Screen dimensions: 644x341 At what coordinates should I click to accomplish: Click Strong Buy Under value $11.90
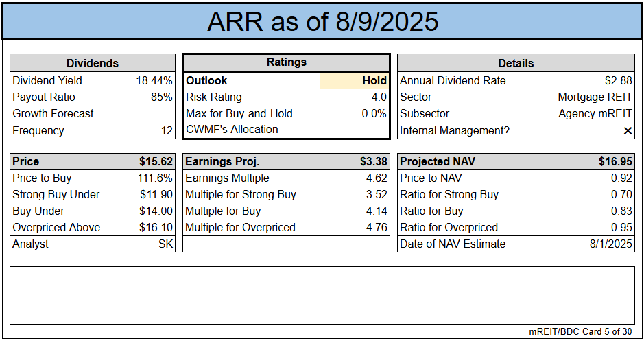156,194
